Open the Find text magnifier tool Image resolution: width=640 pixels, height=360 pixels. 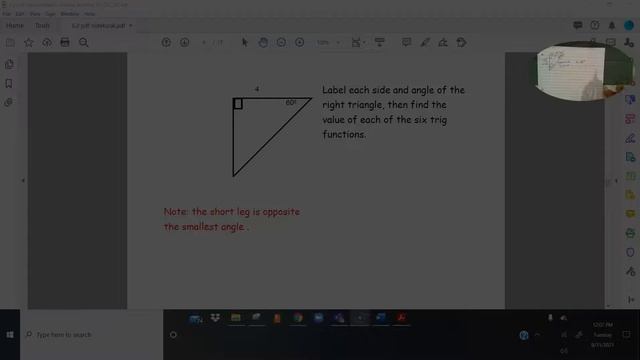[84, 42]
